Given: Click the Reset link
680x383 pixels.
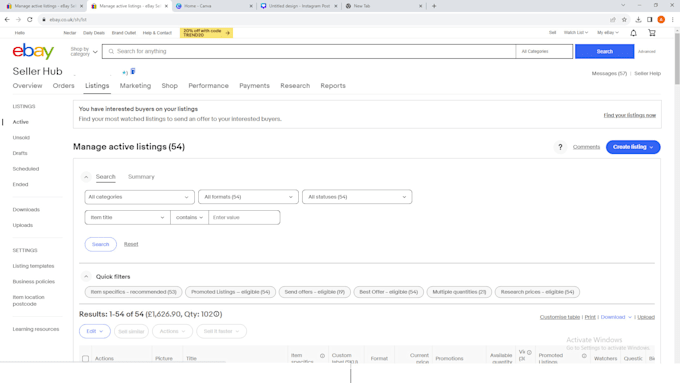Looking at the screenshot, I should point(131,244).
